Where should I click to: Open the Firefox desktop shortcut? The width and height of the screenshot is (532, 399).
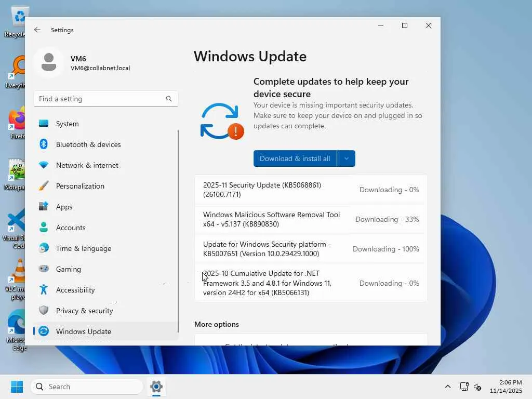tap(16, 123)
